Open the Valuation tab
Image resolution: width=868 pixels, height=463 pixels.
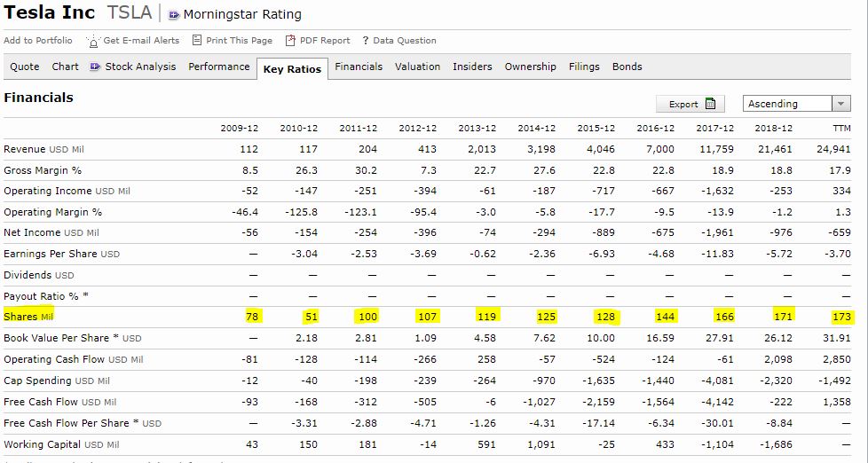point(417,67)
